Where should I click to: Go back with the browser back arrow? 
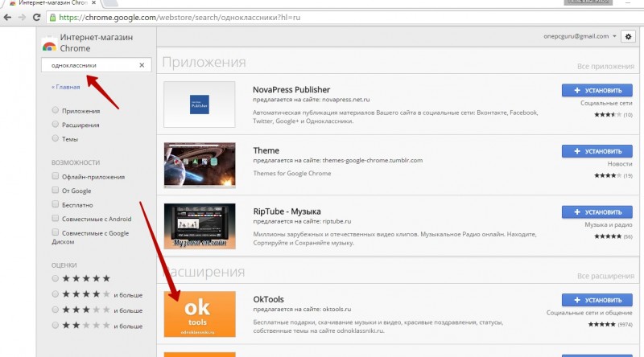click(x=7, y=17)
